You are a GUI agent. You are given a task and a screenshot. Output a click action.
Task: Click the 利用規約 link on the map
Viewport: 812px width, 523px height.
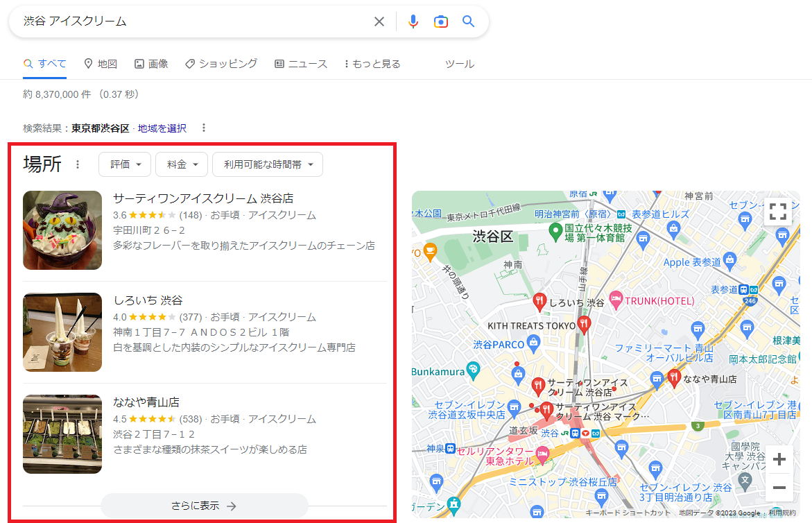(x=782, y=513)
